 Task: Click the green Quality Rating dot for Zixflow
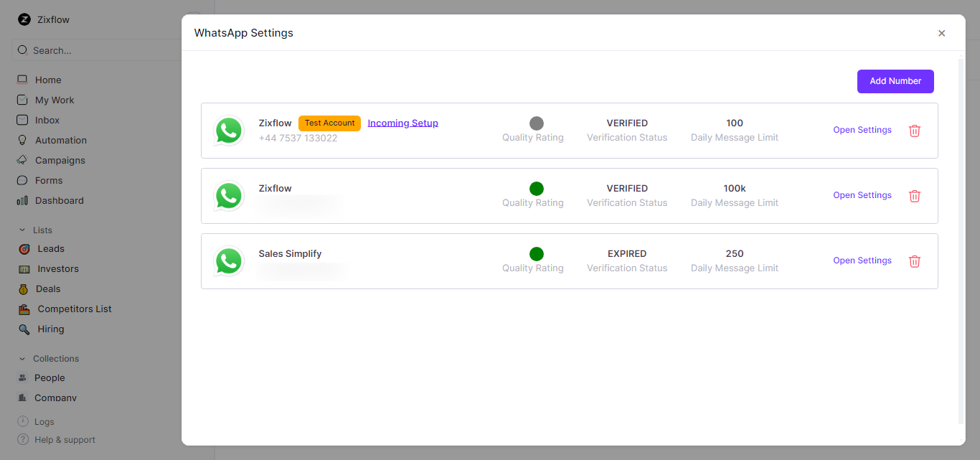pyautogui.click(x=536, y=189)
